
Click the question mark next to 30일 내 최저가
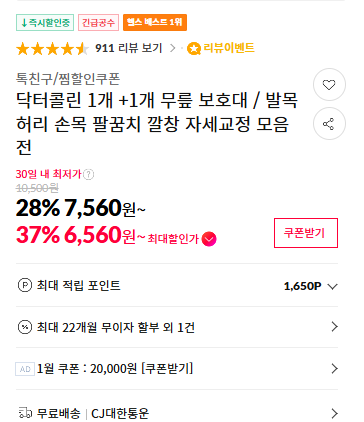[x=88, y=174]
